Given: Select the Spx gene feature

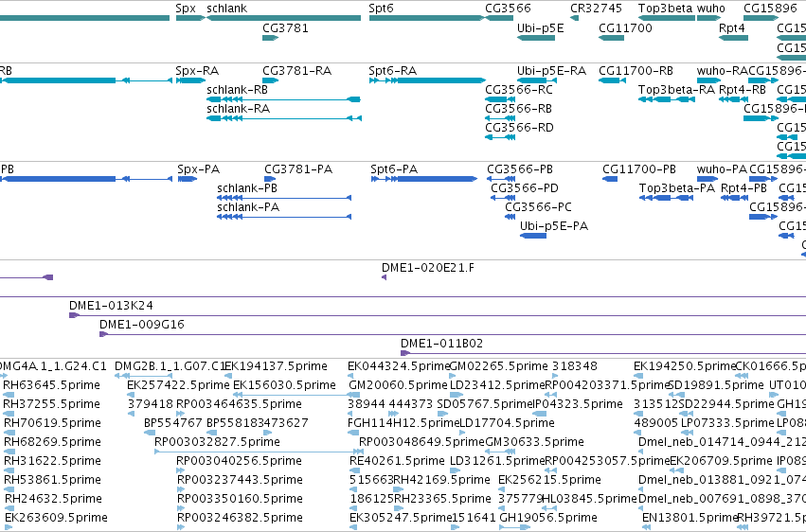Looking at the screenshot, I should (190, 18).
